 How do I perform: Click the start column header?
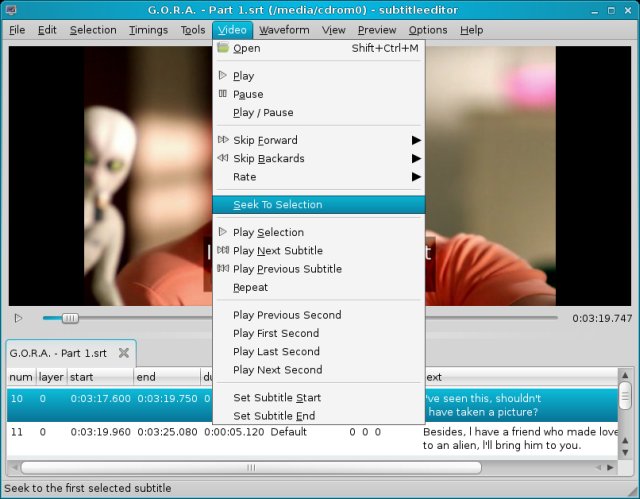click(100, 377)
